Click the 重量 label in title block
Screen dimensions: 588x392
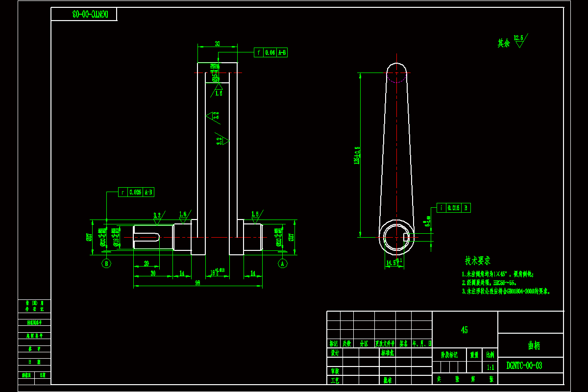click(x=474, y=354)
